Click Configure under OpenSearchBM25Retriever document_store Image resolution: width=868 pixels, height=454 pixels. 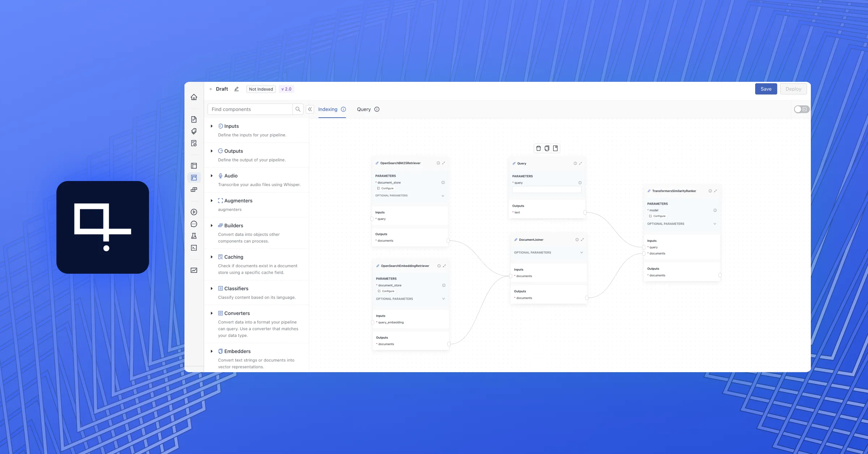(386, 188)
